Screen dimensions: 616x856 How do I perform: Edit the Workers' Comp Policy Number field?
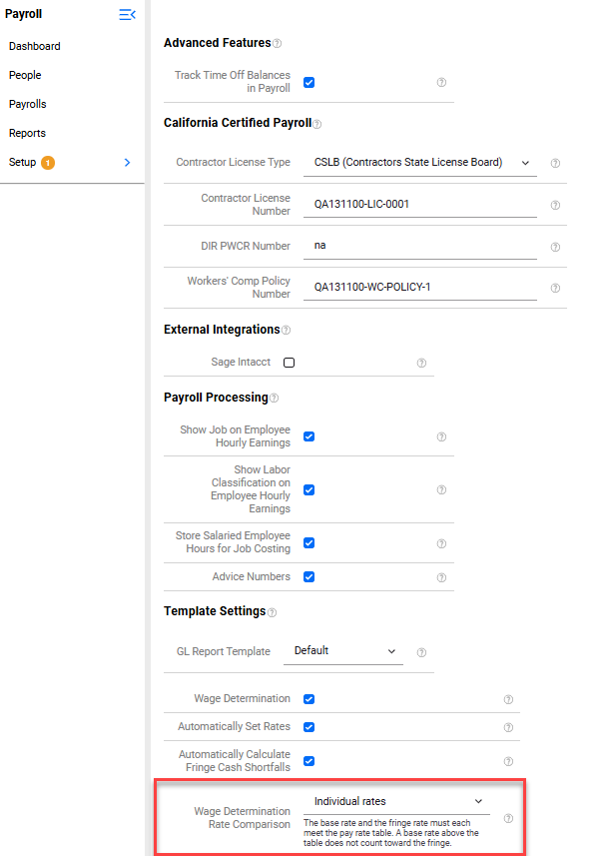click(x=420, y=288)
